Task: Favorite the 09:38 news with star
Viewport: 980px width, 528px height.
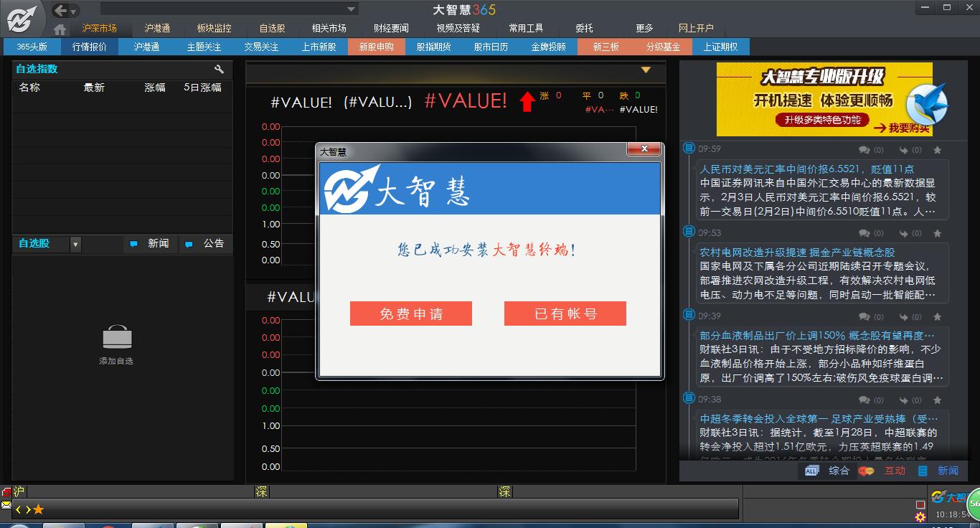Action: (937, 400)
